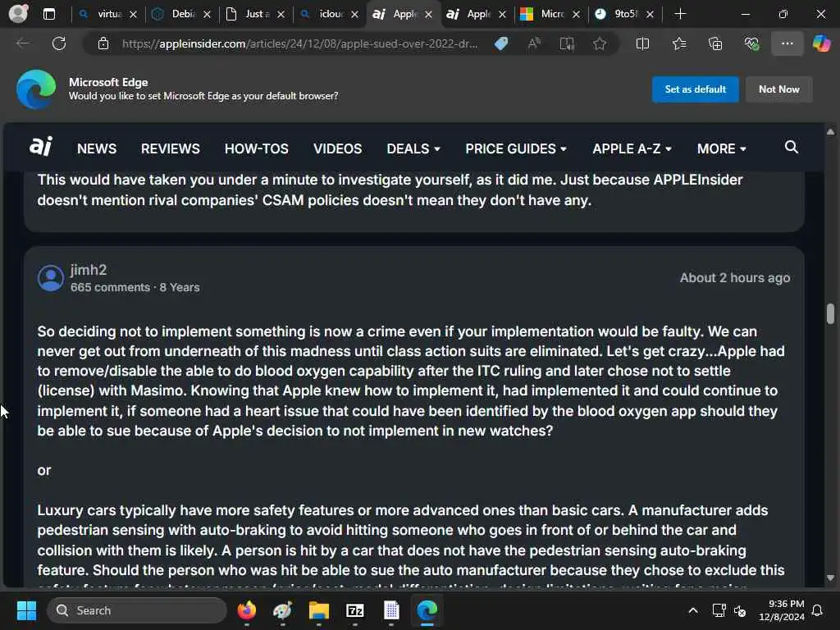Open Notepad-style app on taskbar
Image resolution: width=840 pixels, height=630 pixels.
[x=391, y=610]
